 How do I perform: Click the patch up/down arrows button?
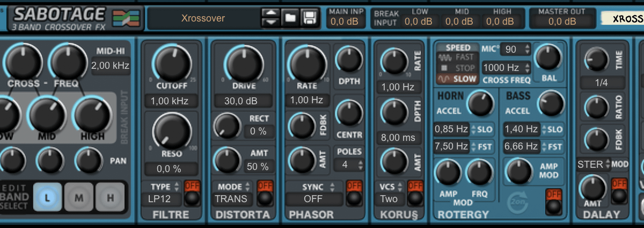coord(272,18)
